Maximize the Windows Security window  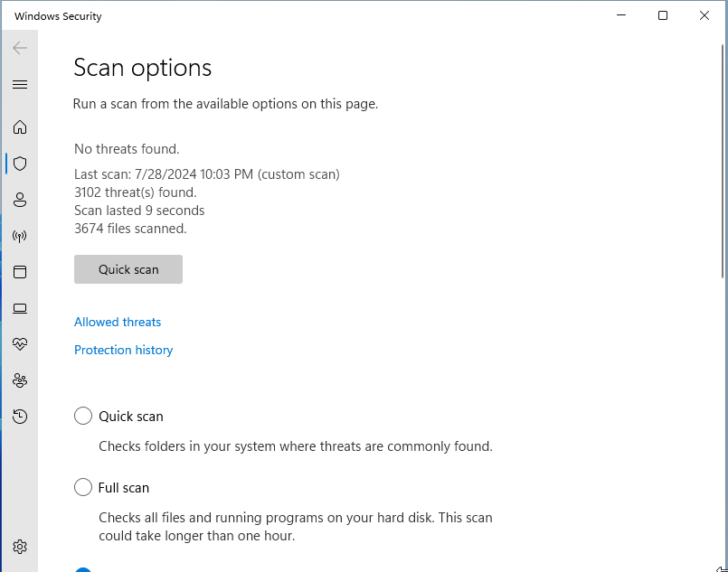click(663, 15)
